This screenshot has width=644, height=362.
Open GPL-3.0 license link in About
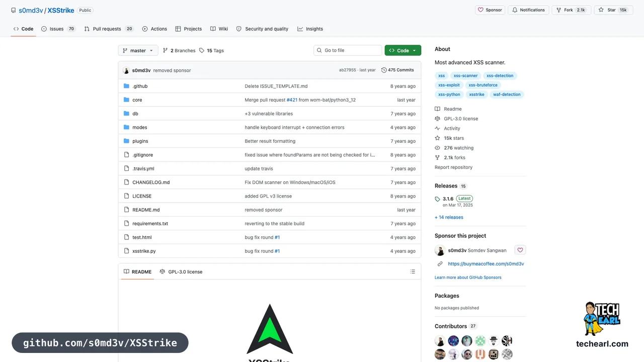tap(456, 119)
